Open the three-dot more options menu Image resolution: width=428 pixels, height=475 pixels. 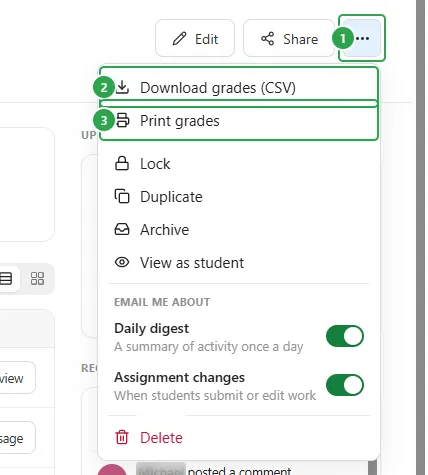point(362,38)
